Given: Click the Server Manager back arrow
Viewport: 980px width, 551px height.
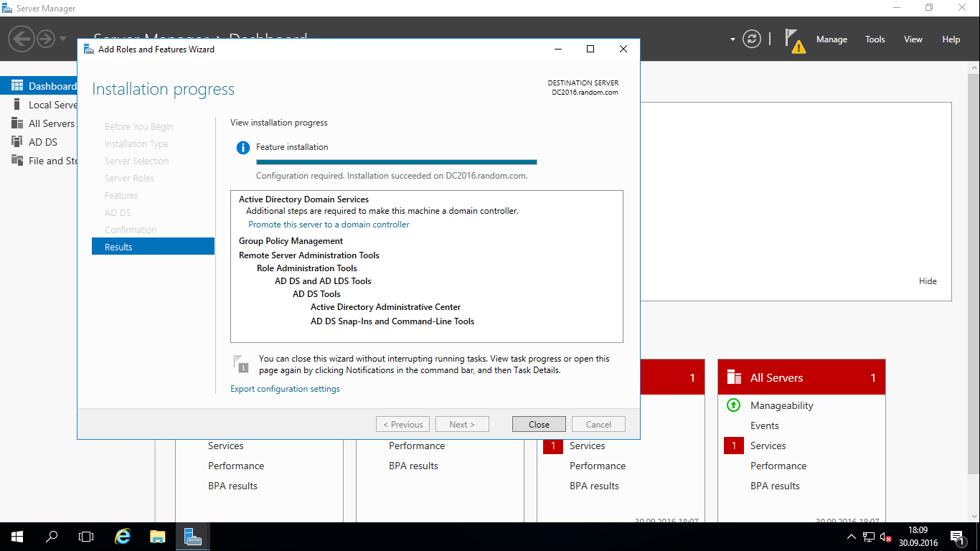Looking at the screenshot, I should [x=22, y=38].
